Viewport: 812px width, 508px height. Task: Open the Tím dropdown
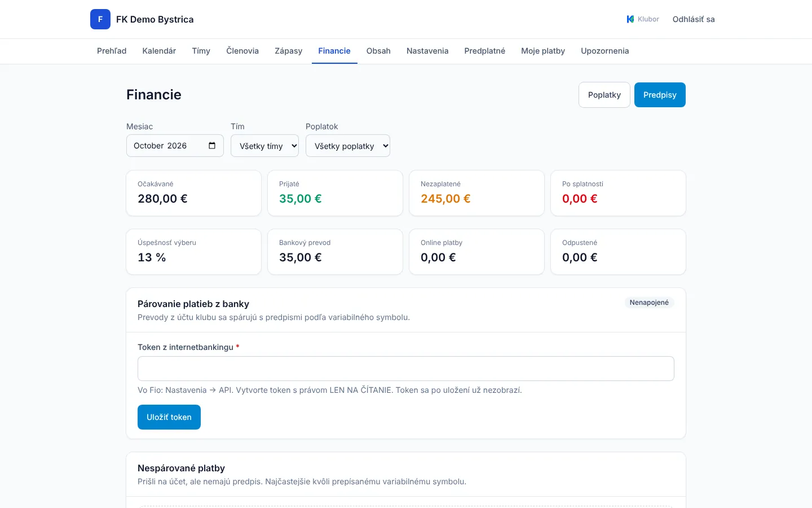pos(264,146)
